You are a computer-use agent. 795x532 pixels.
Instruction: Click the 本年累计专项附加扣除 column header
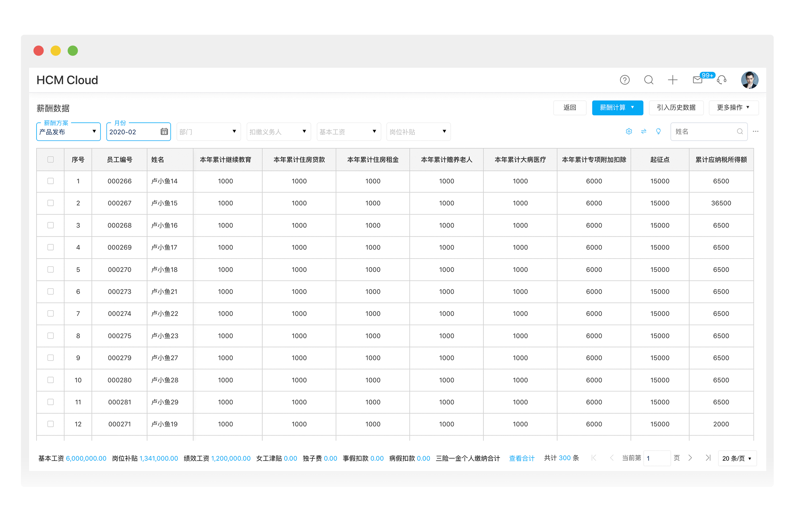pyautogui.click(x=594, y=160)
